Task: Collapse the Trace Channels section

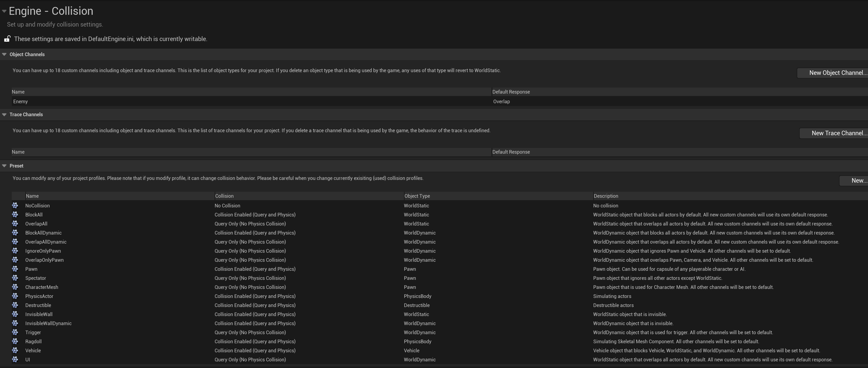Action: (x=5, y=115)
